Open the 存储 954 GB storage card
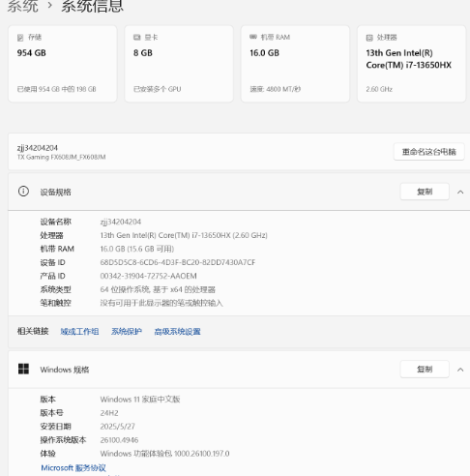Screen dimensions: 470x476 pyautogui.click(x=63, y=64)
